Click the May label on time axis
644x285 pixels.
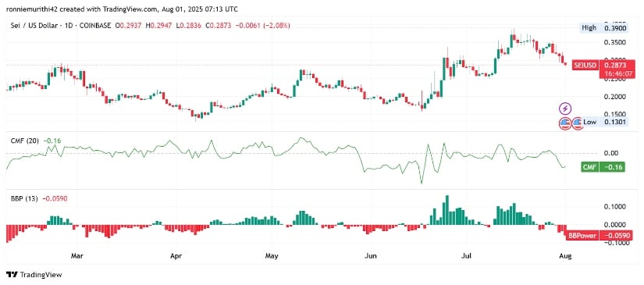272,256
